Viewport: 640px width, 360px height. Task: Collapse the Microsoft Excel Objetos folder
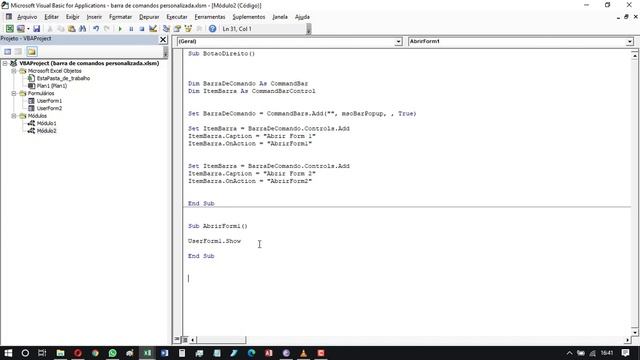coord(14,71)
